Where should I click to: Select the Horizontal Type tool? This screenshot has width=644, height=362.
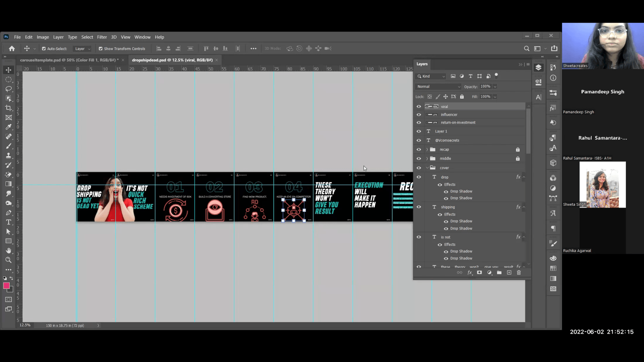point(9,222)
